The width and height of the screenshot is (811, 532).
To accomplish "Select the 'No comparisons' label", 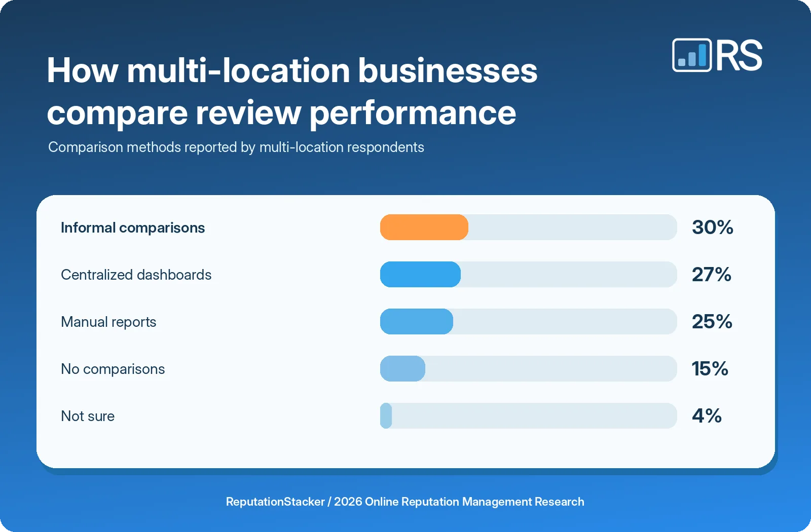I will pyautogui.click(x=113, y=369).
